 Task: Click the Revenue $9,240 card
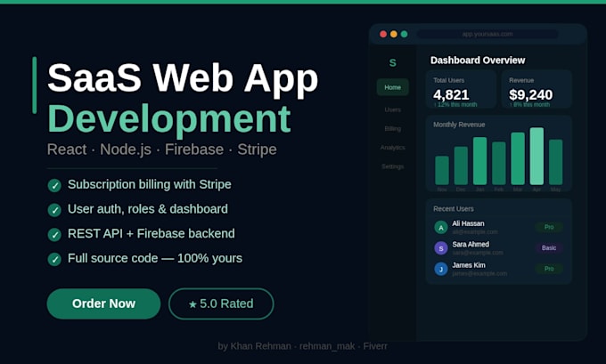pyautogui.click(x=536, y=90)
